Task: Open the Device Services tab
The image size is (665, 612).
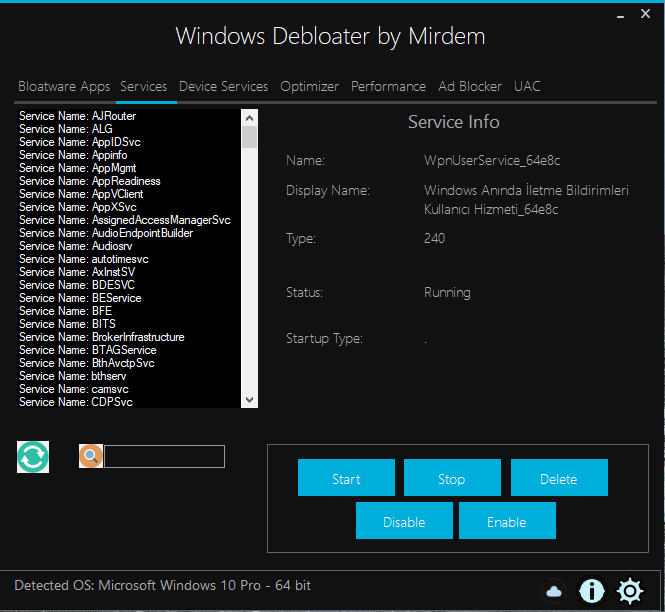Action: [x=224, y=87]
